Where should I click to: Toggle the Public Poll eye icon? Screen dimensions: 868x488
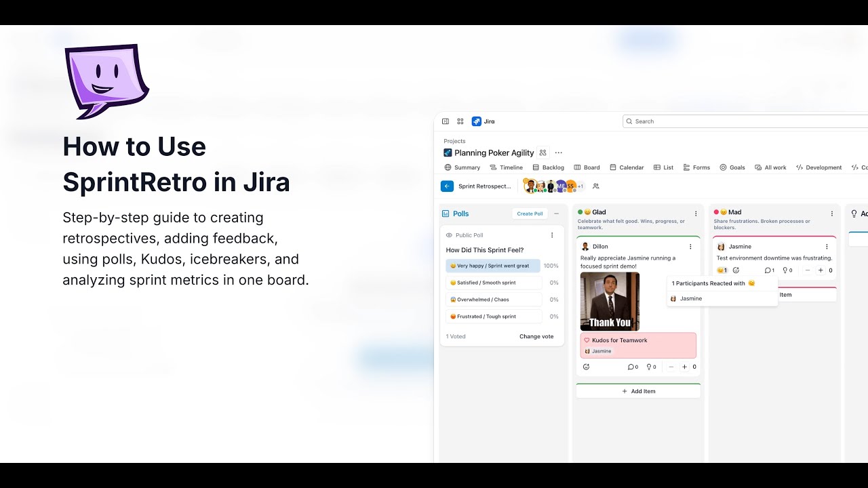coord(449,235)
